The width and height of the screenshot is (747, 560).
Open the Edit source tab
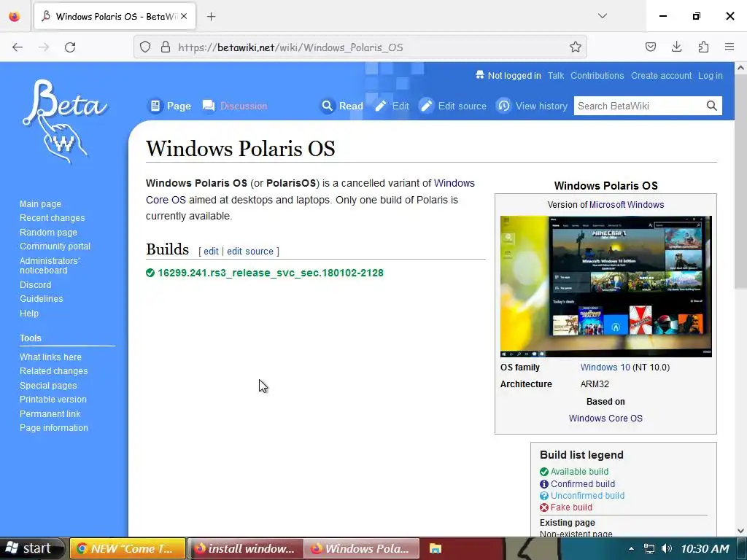(452, 106)
